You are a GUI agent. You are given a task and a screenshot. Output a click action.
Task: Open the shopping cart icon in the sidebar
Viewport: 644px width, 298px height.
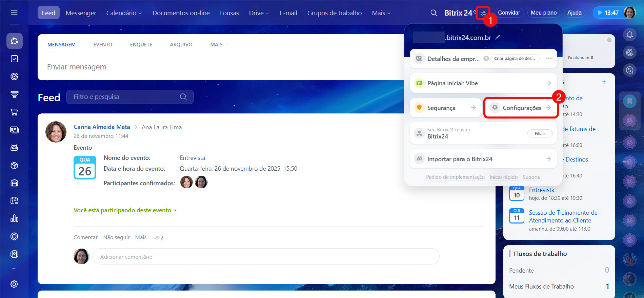click(x=14, y=112)
